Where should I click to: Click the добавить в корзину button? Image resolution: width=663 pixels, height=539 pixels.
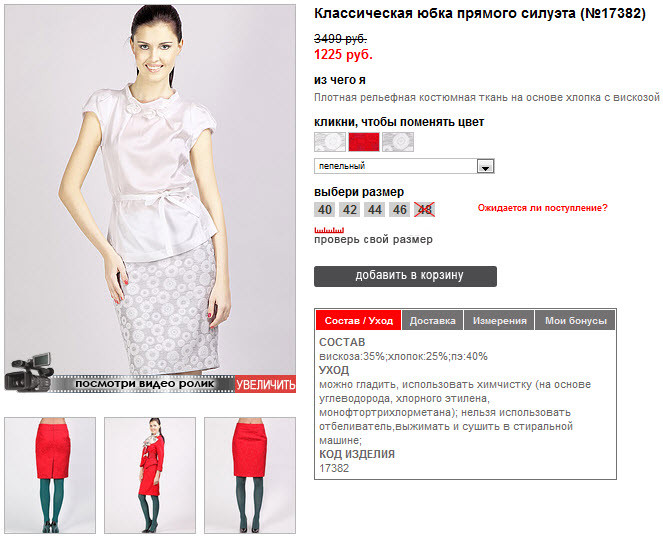click(x=405, y=276)
